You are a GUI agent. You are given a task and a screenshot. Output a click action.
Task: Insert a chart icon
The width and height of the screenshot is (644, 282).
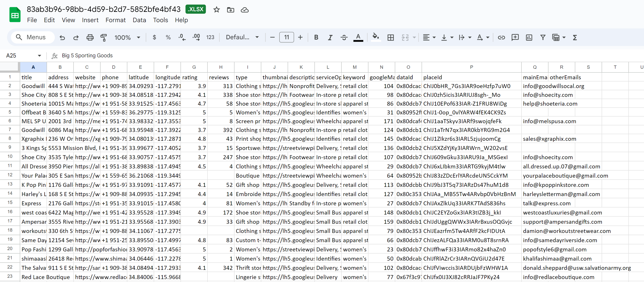pyautogui.click(x=529, y=38)
